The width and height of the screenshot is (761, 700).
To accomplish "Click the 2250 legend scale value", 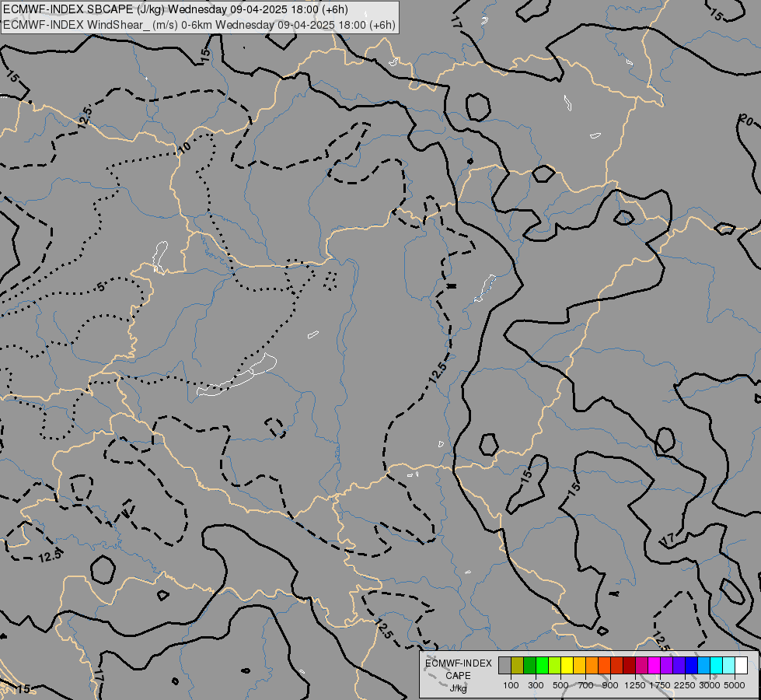I will click(685, 685).
